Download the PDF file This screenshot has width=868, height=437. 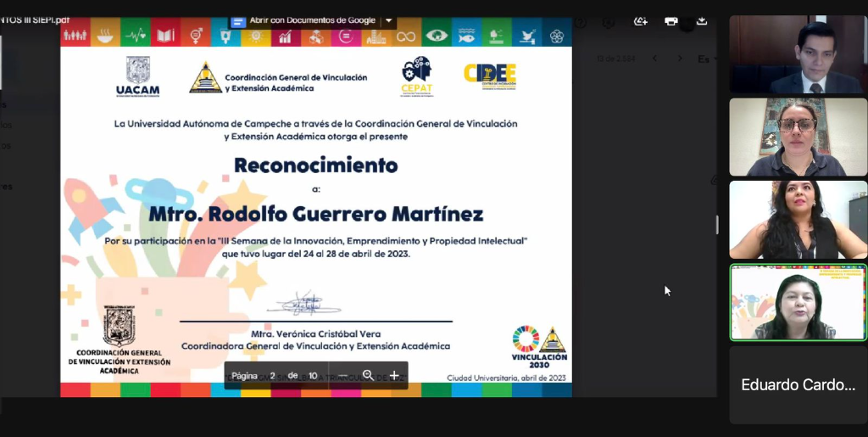701,21
